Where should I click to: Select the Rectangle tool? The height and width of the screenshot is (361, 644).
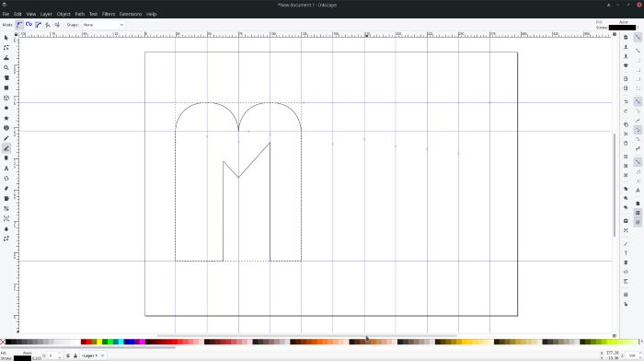[x=6, y=88]
